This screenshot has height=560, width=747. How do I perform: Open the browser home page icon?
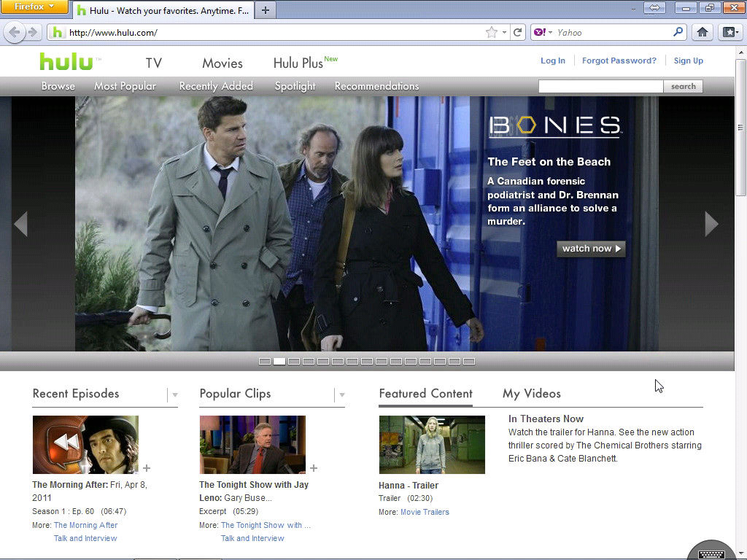(703, 32)
